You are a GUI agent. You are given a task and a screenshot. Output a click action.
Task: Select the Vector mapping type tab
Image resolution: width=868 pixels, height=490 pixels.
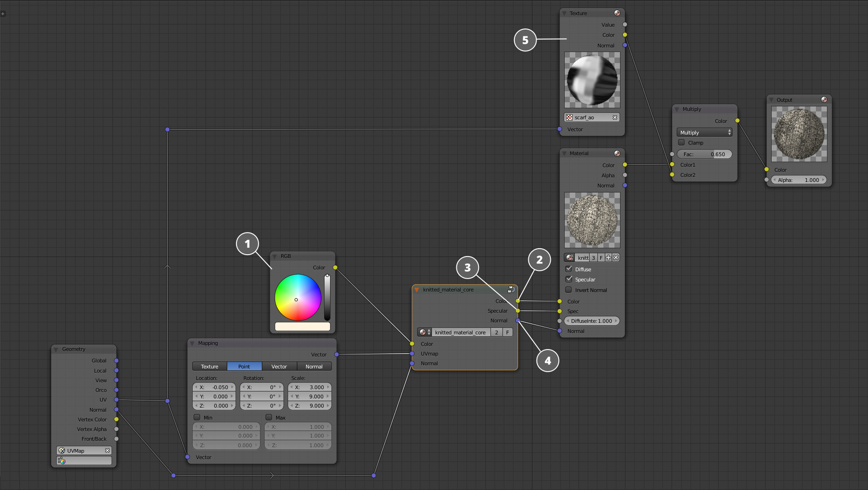(x=279, y=366)
